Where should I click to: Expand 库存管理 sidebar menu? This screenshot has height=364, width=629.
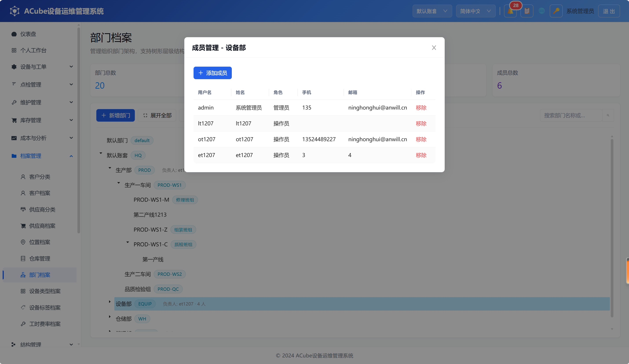point(40,120)
